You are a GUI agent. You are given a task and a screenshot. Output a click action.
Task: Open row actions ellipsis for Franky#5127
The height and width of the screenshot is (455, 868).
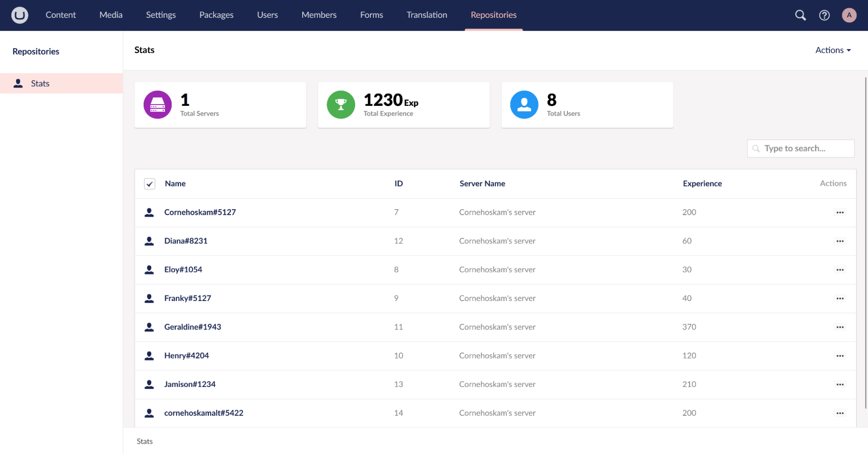click(840, 298)
